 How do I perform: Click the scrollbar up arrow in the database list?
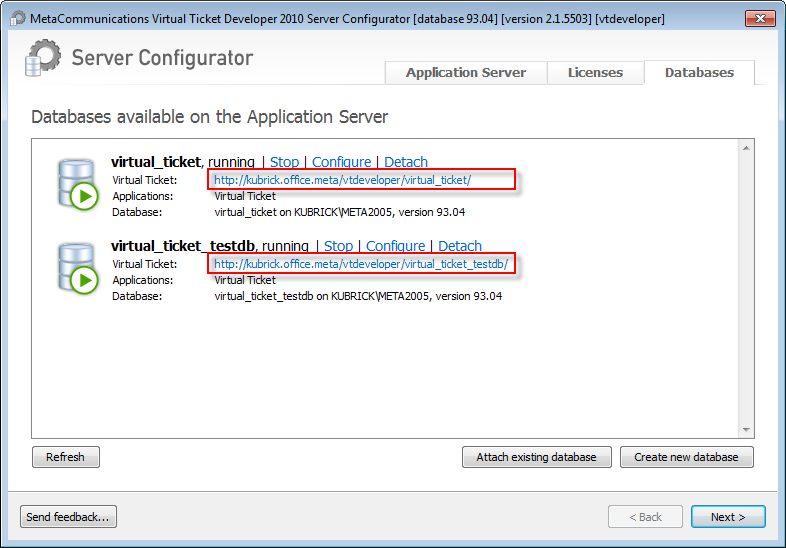coord(746,148)
